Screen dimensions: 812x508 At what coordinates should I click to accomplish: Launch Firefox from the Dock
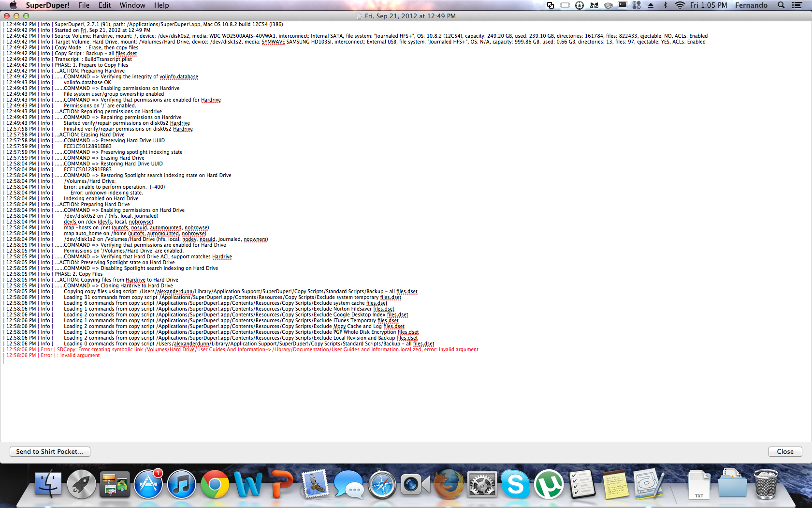pyautogui.click(x=449, y=484)
